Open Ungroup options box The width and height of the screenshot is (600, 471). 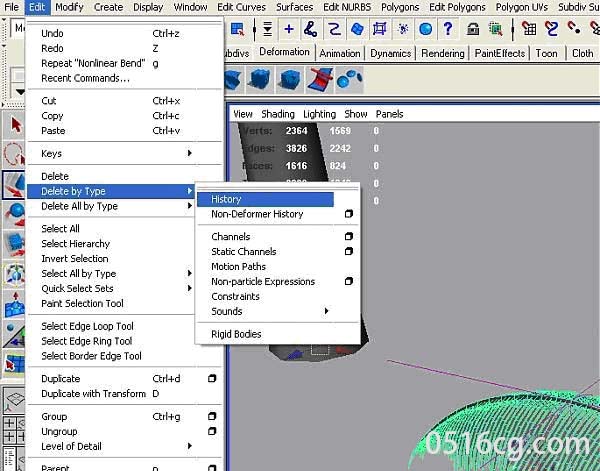[212, 431]
